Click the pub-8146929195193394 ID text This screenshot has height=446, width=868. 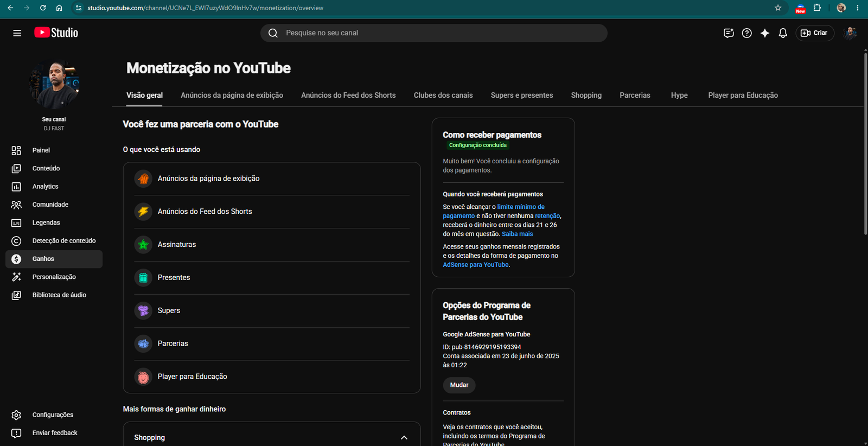486,347
